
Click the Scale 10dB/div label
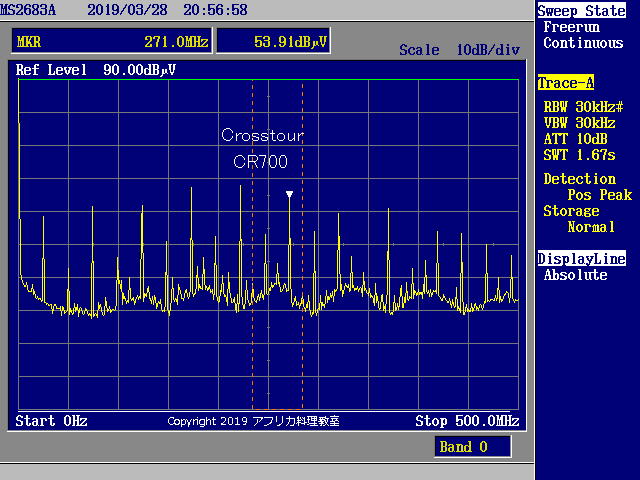(460, 50)
